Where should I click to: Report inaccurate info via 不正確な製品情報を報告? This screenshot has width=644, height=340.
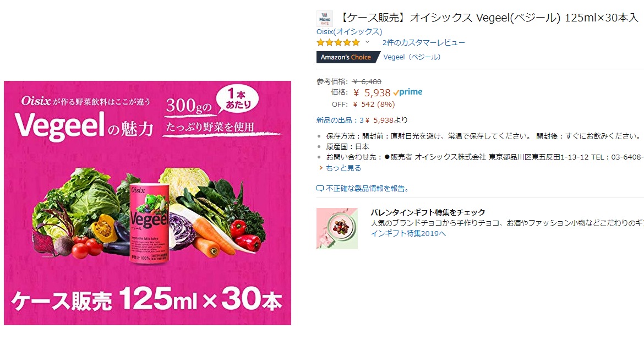pyautogui.click(x=368, y=189)
